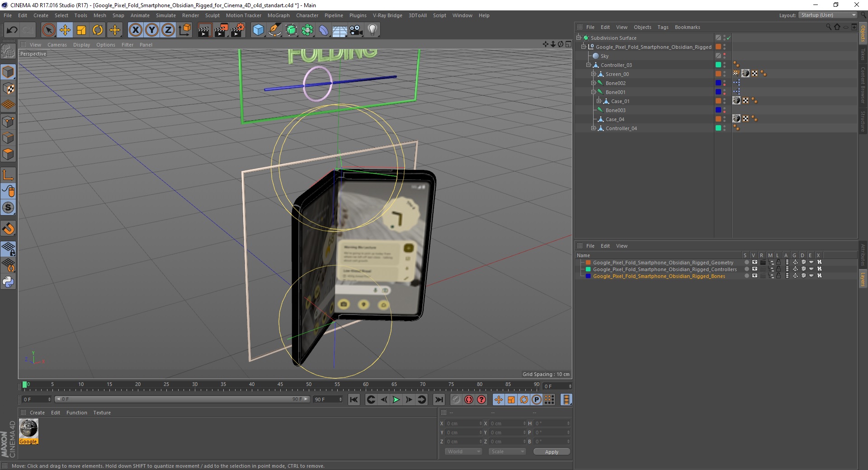Screen dimensions: 868x470
Task: Go to start of animation
Action: point(354,399)
